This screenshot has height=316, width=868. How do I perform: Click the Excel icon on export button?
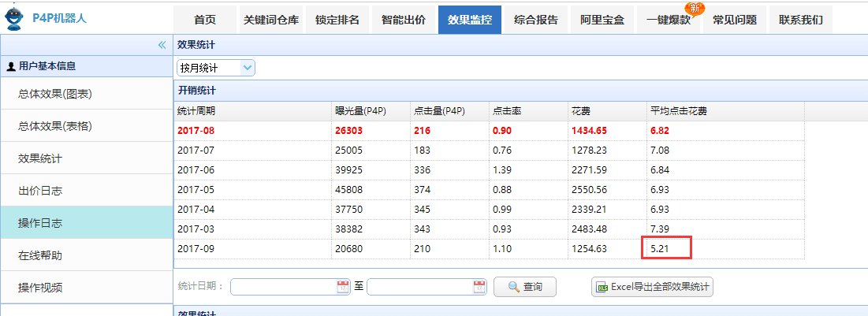click(x=602, y=287)
